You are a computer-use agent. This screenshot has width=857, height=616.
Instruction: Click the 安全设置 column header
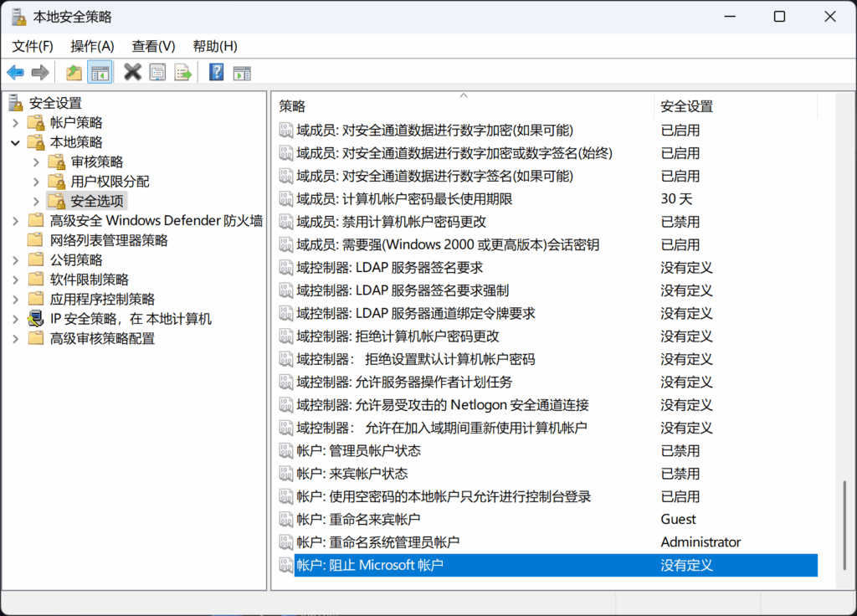tap(686, 105)
